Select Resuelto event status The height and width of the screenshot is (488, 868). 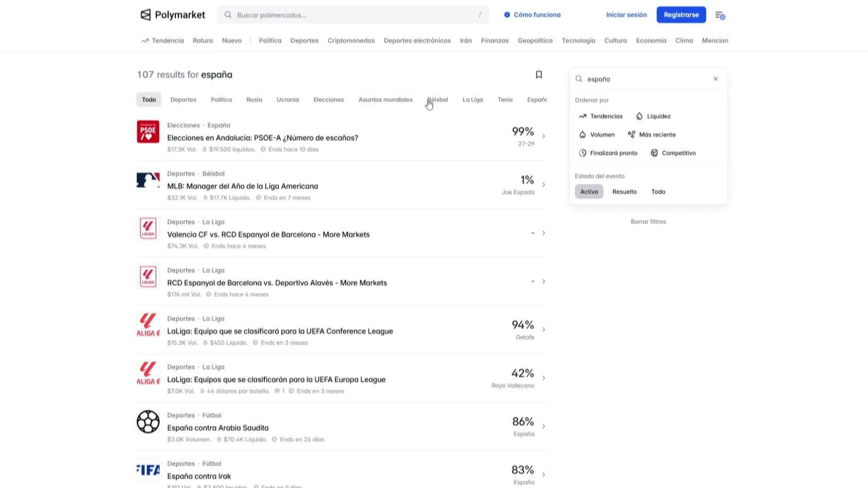(x=624, y=191)
